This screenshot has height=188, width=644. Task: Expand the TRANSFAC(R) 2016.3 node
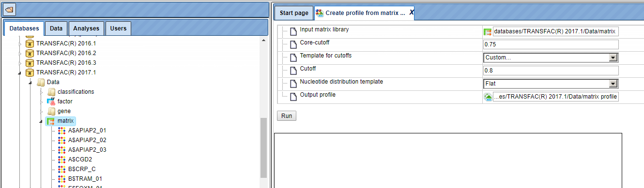point(20,63)
